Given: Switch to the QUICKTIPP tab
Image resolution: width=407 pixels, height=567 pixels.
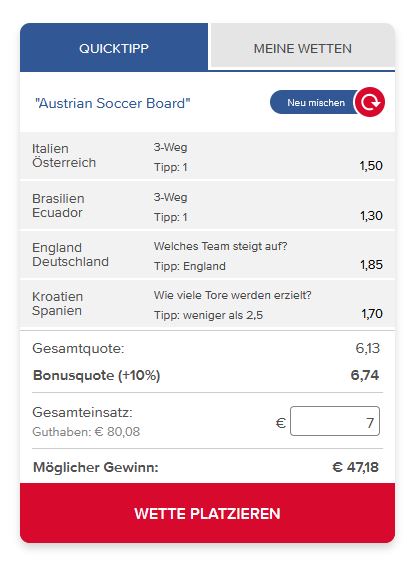Looking at the screenshot, I should pos(114,47).
